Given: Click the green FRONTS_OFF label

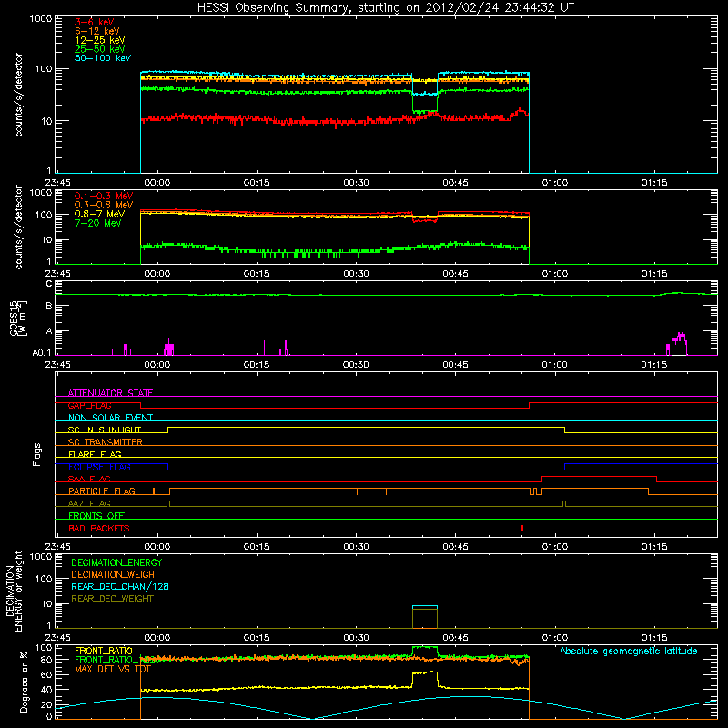Looking at the screenshot, I should 96,515.
